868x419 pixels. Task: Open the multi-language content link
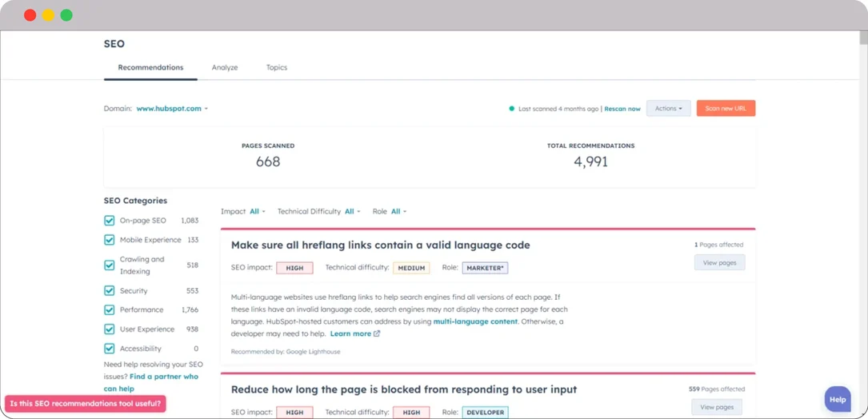[475, 321]
